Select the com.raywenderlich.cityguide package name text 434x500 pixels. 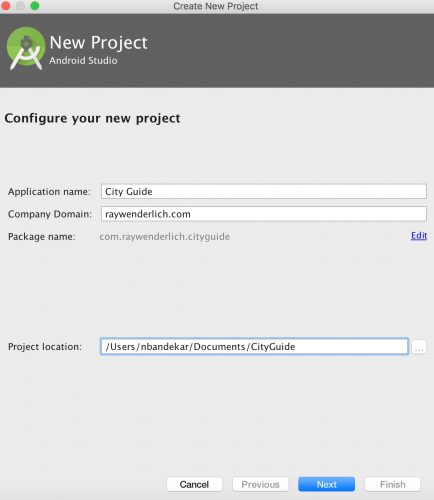165,237
